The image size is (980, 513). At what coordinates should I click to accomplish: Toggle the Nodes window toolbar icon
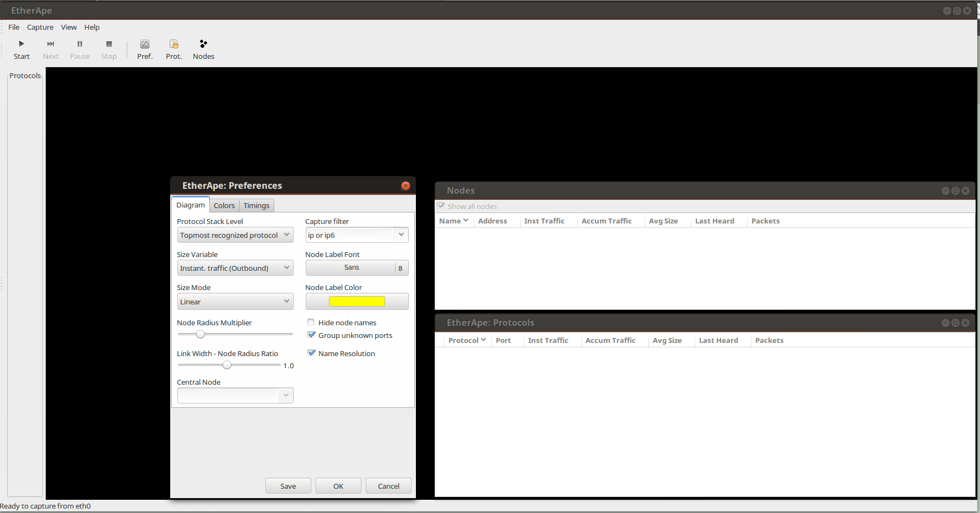pyautogui.click(x=203, y=50)
